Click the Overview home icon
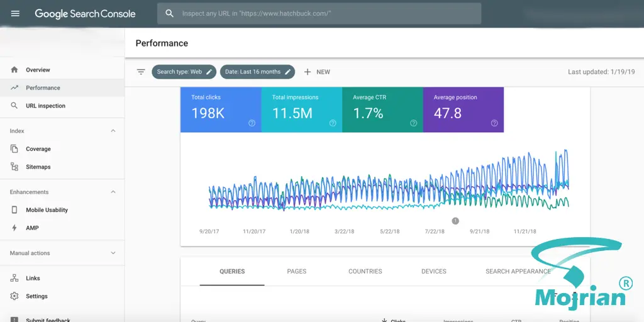Viewport: 644px width, 322px height. pyautogui.click(x=14, y=70)
